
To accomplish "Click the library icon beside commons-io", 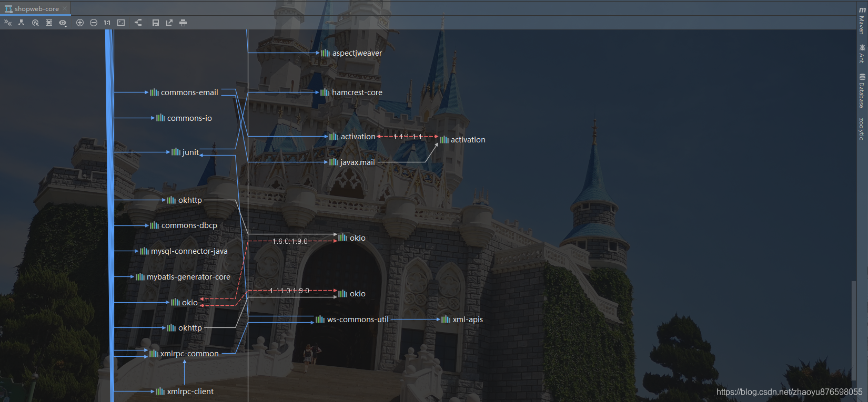I will pos(160,118).
